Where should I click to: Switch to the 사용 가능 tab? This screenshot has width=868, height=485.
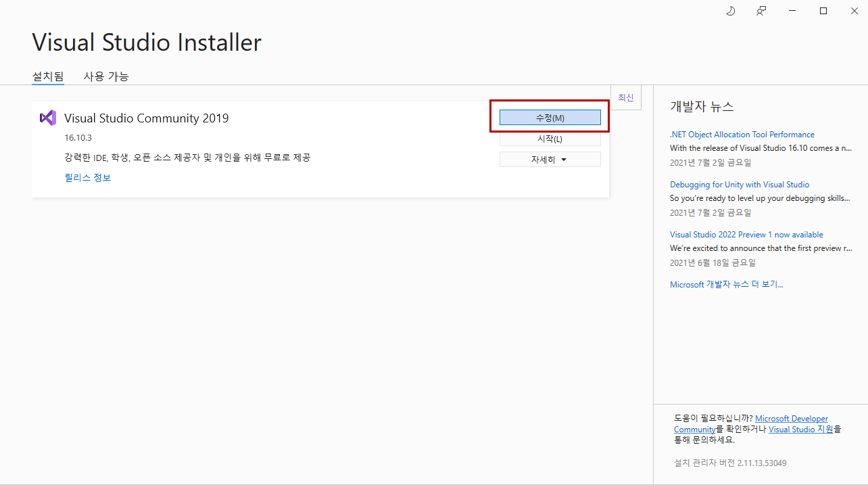(x=106, y=76)
